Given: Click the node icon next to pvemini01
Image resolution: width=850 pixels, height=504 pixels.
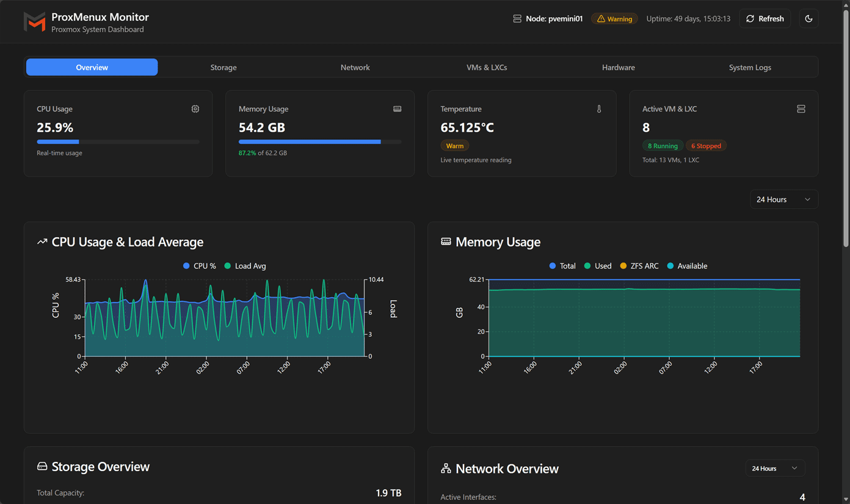Looking at the screenshot, I should (x=517, y=18).
